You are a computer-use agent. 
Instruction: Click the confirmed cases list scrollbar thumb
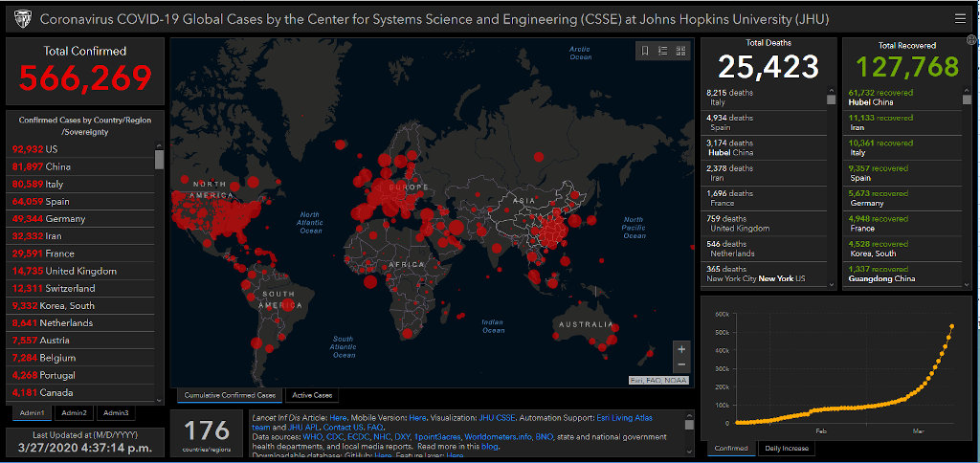point(159,160)
